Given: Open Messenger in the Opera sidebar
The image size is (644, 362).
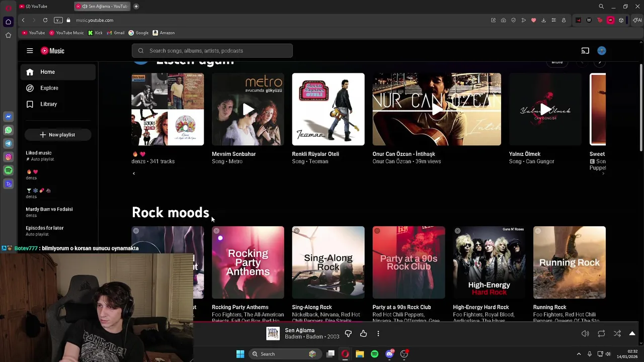Looking at the screenshot, I should (8, 117).
